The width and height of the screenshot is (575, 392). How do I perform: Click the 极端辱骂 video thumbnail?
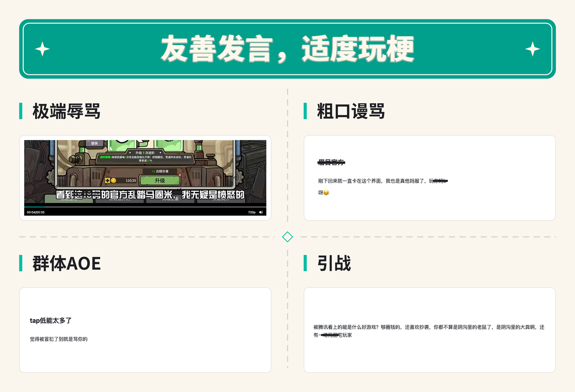(x=145, y=178)
